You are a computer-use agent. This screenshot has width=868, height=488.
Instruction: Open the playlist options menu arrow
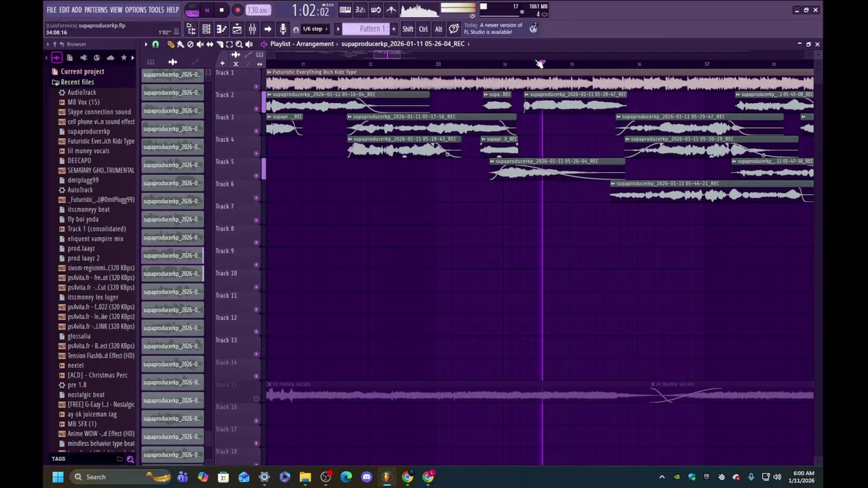145,44
